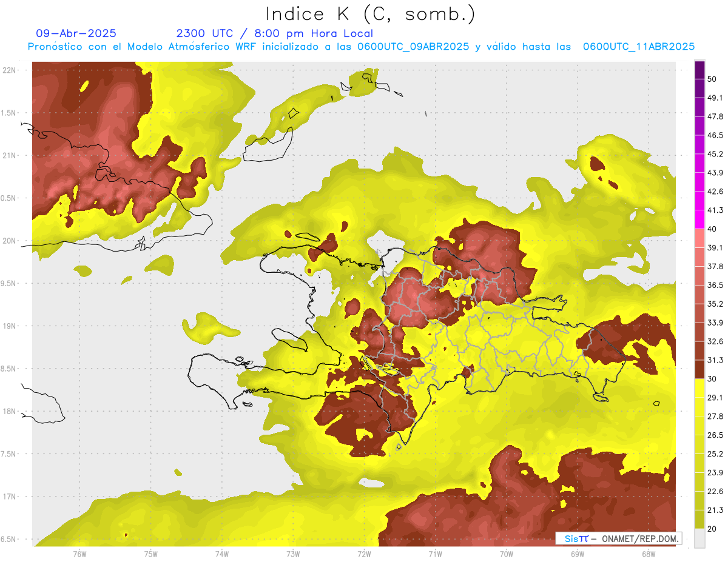Click the "21N" latitude label
Image resolution: width=728 pixels, height=562 pixels.
point(10,156)
